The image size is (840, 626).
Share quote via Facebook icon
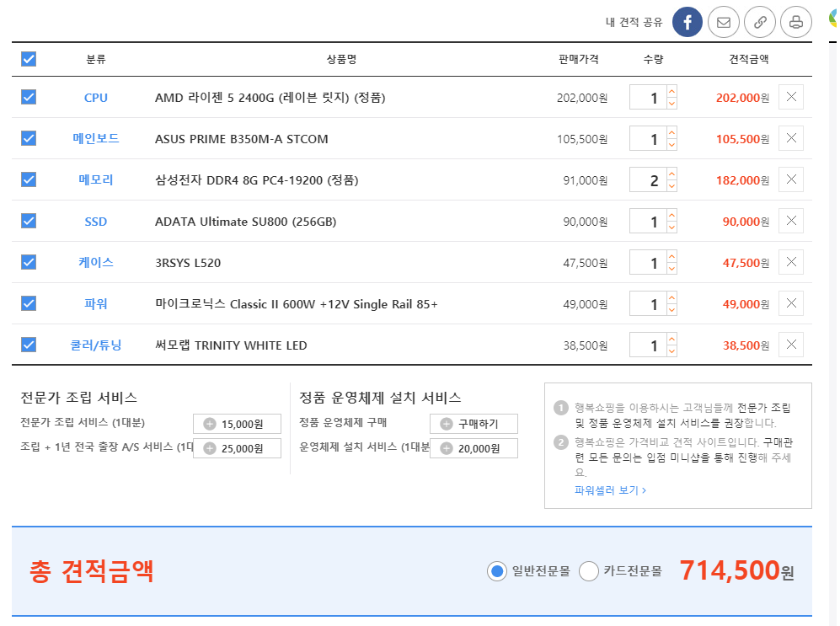coord(688,22)
